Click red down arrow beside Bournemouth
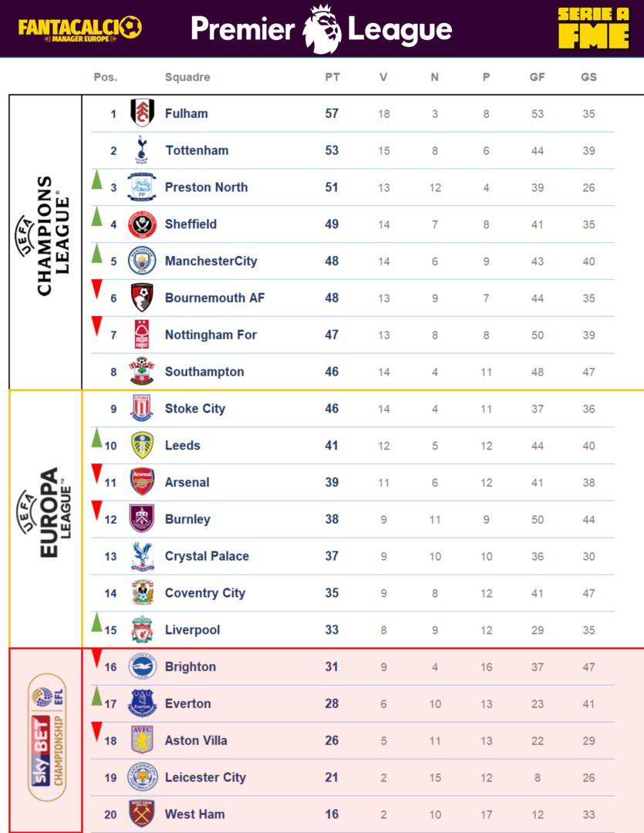Viewport: 644px width, 833px height. (97, 290)
